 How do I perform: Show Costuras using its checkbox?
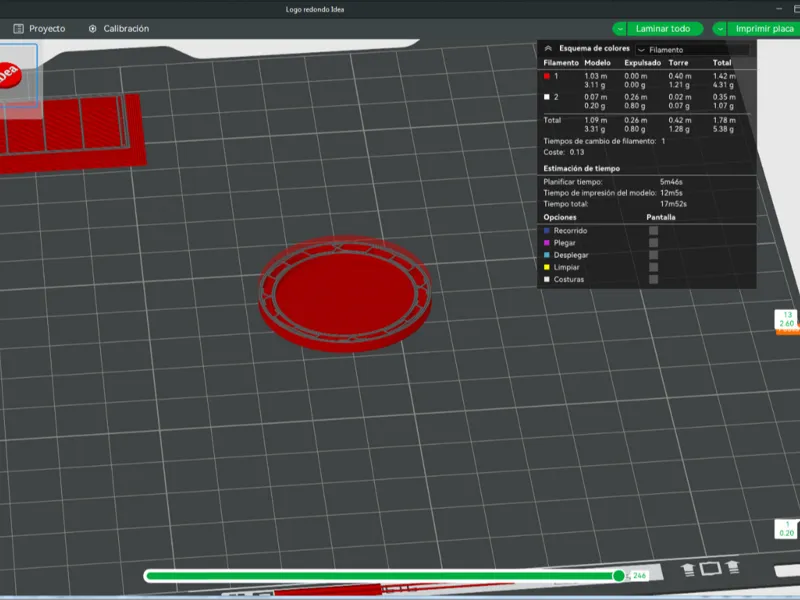653,279
